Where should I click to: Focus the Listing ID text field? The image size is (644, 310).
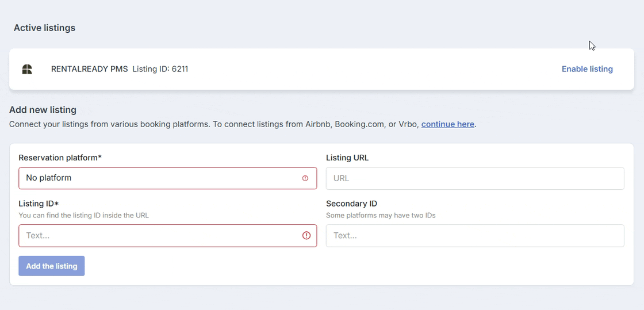pos(167,236)
